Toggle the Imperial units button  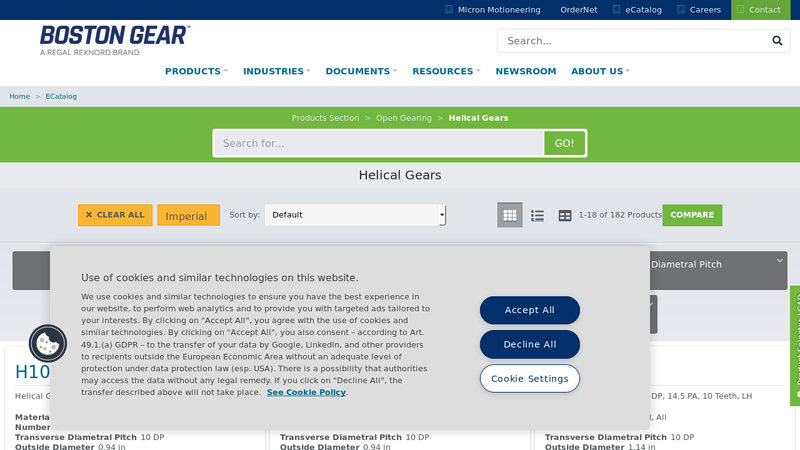(188, 216)
